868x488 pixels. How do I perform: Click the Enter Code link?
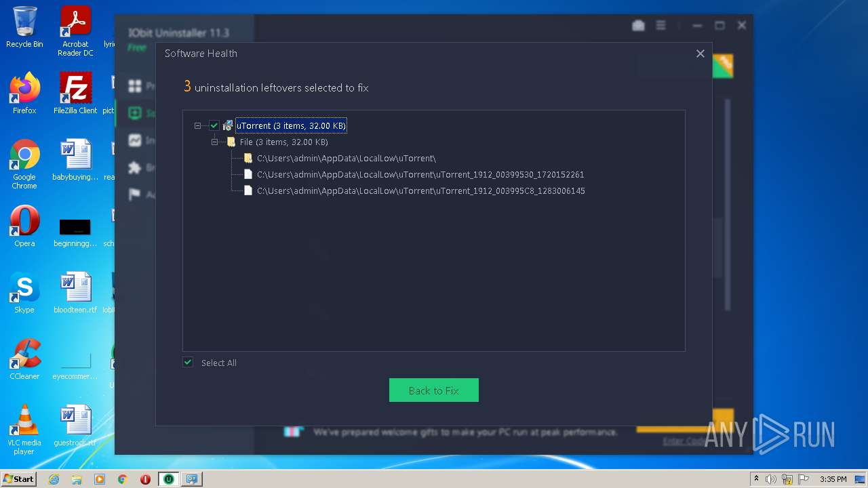click(684, 441)
